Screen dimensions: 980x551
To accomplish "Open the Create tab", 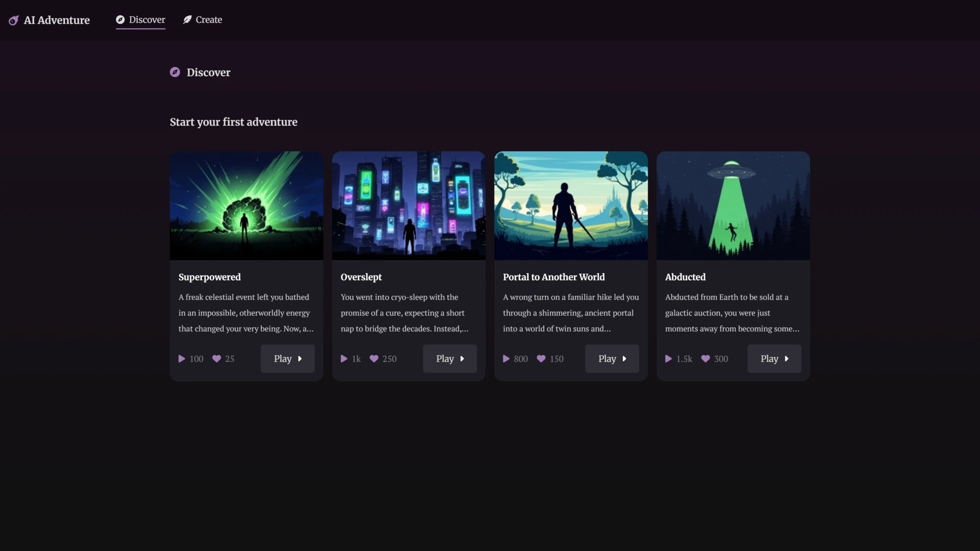I will point(203,20).
